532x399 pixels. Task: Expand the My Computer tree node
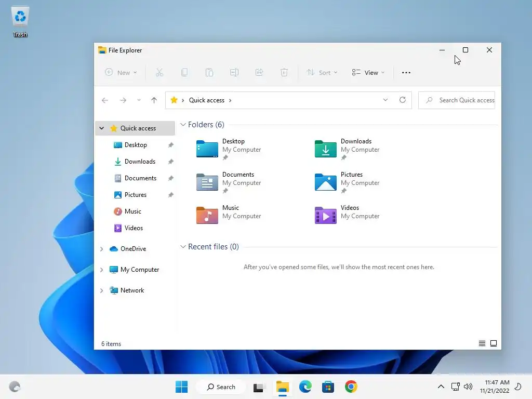tap(101, 270)
